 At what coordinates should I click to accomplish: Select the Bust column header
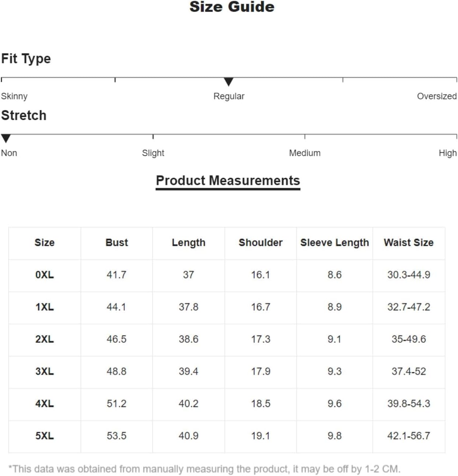click(117, 242)
